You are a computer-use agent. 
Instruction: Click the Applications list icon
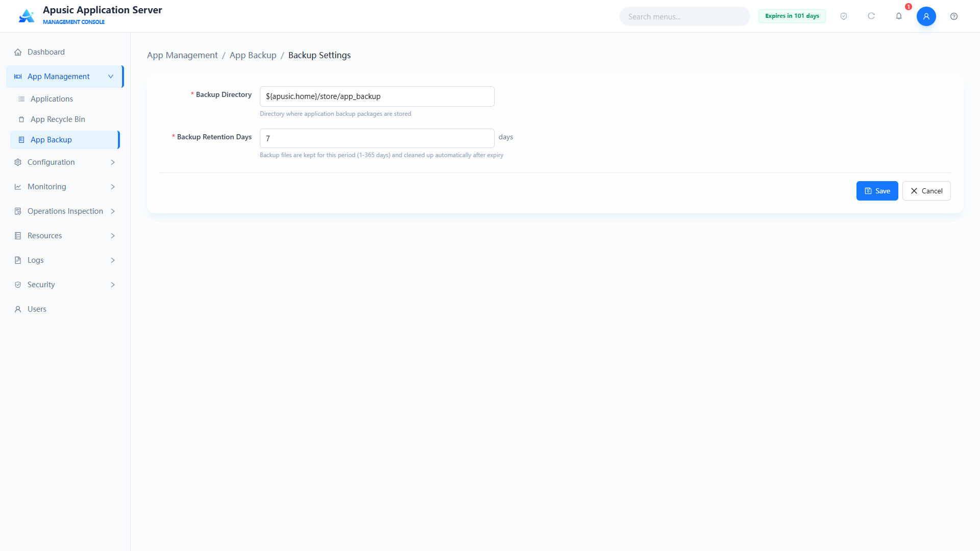[x=21, y=99]
